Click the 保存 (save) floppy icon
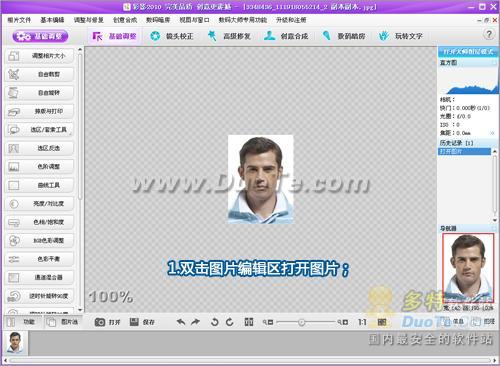Image resolution: width=500 pixels, height=366 pixels. tap(134, 322)
